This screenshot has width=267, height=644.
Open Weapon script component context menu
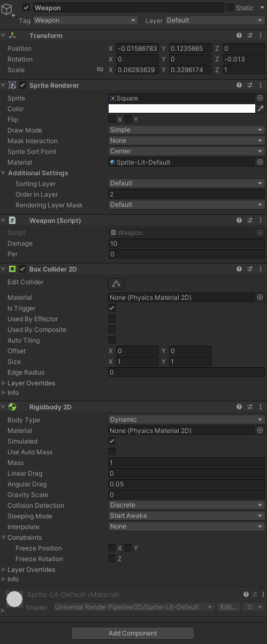[261, 220]
